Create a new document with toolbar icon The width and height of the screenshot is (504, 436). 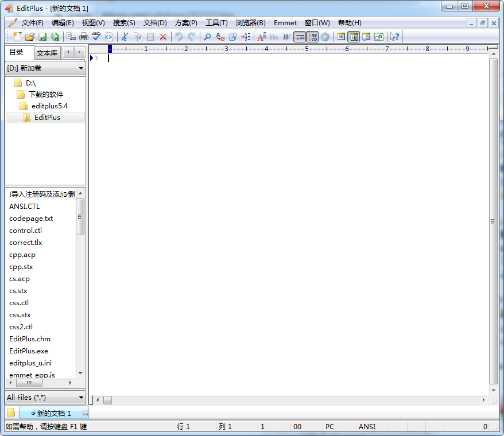tap(17, 37)
